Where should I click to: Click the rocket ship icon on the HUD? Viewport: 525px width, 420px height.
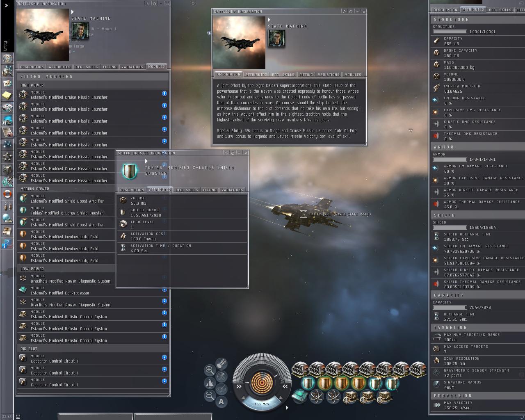click(210, 383)
